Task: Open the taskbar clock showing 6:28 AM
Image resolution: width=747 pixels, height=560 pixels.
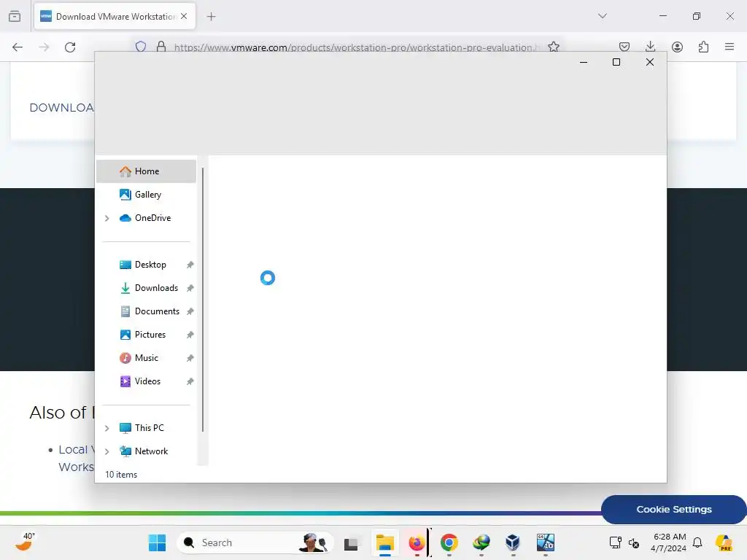Action: click(668, 542)
